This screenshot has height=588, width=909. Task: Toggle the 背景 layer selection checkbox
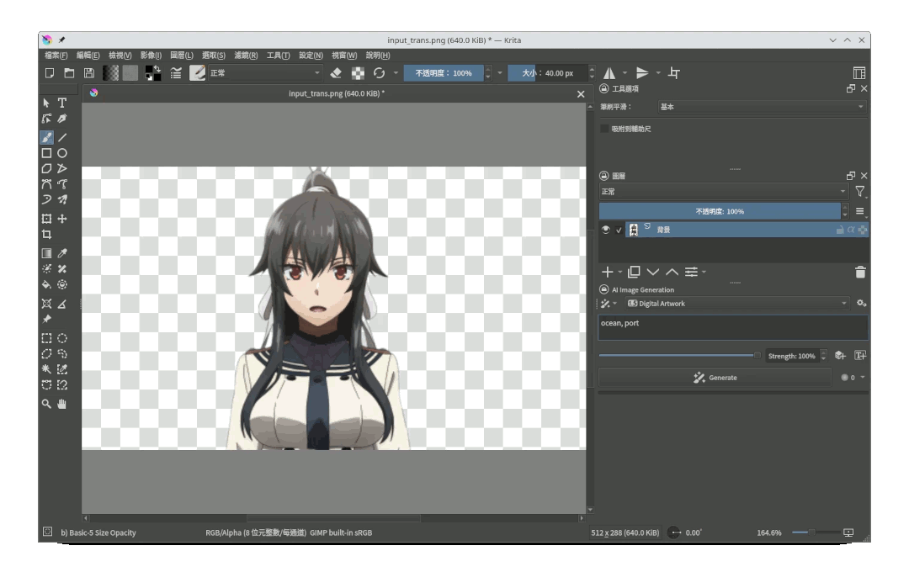(619, 230)
